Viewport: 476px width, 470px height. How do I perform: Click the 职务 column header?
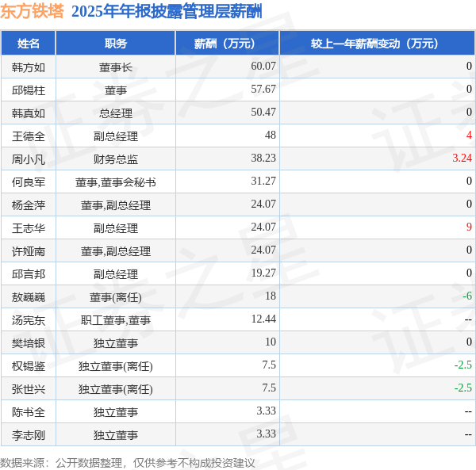coord(116,44)
